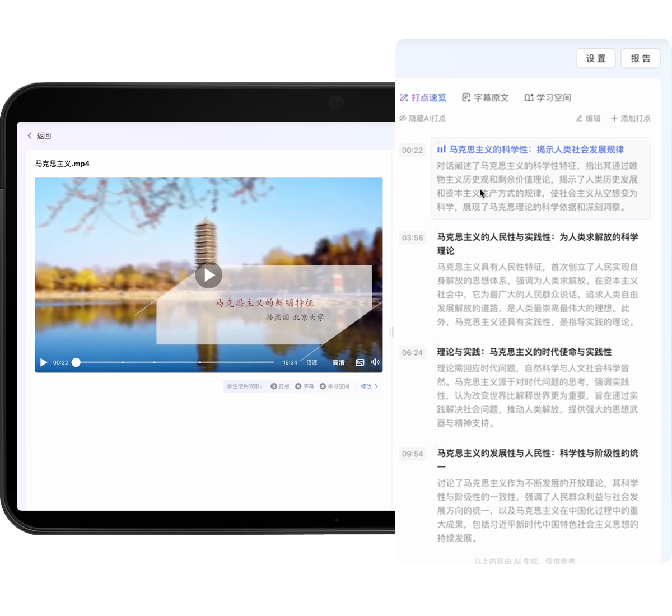
Task: Play video with the center play button
Action: [209, 275]
